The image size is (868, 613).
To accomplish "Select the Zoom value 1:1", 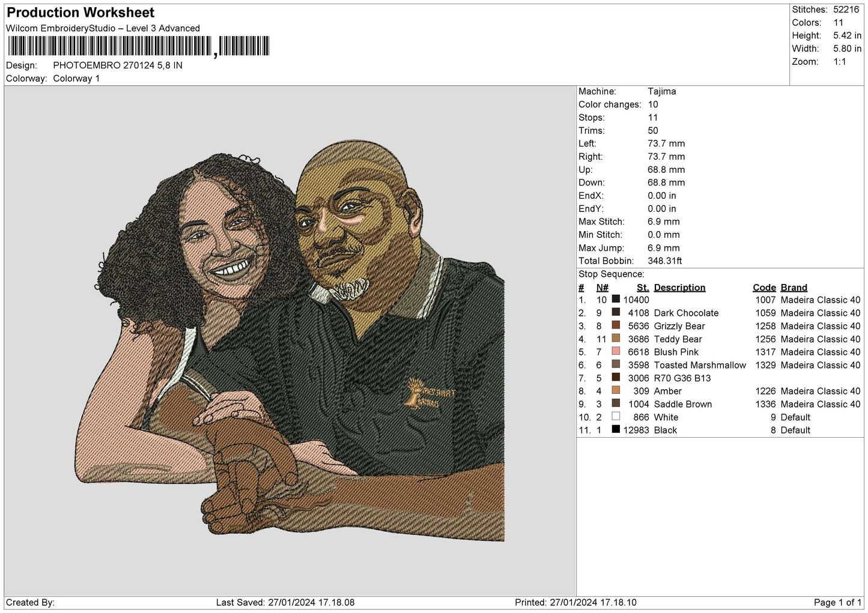I will [840, 62].
